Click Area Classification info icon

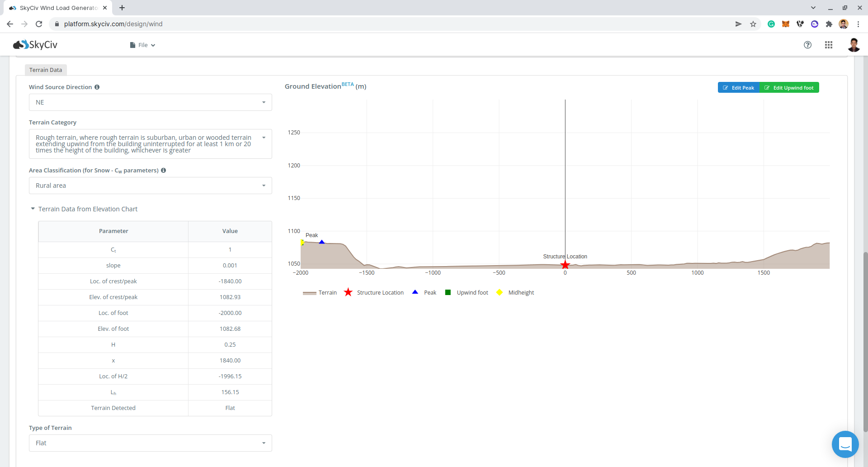pyautogui.click(x=164, y=171)
